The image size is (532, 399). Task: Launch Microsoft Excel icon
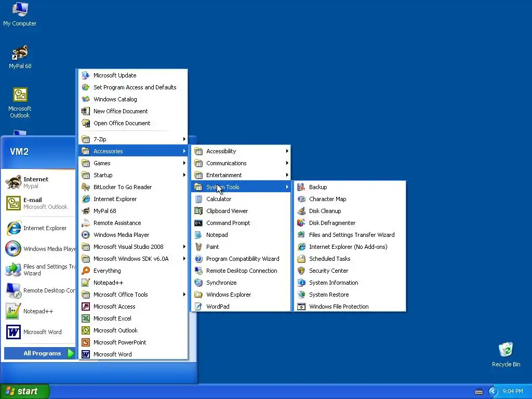tap(86, 318)
